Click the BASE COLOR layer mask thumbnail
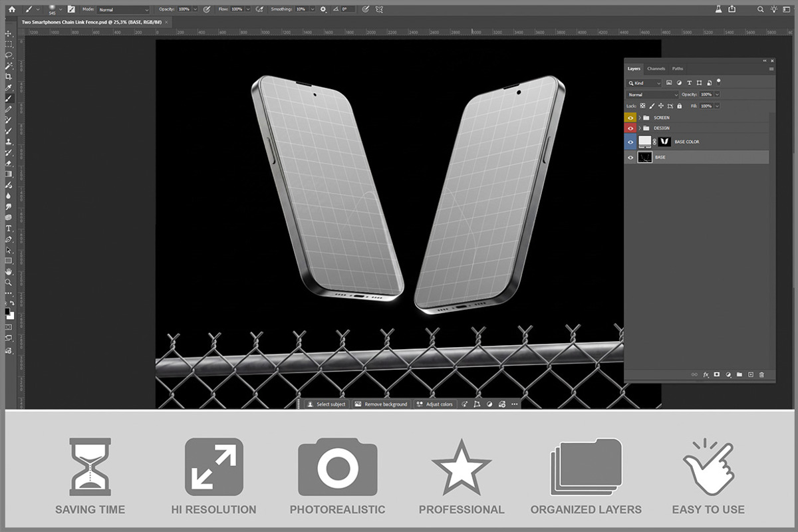 point(664,142)
